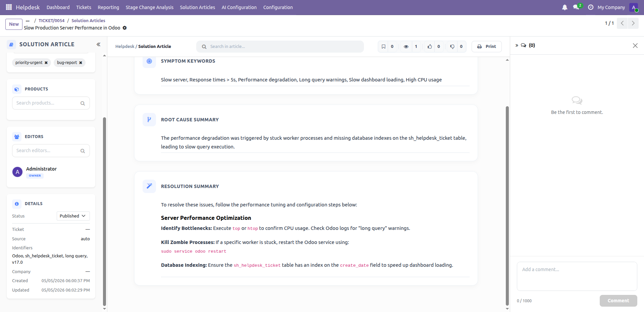Click the Products section cube icon
644x312 pixels.
click(x=17, y=89)
